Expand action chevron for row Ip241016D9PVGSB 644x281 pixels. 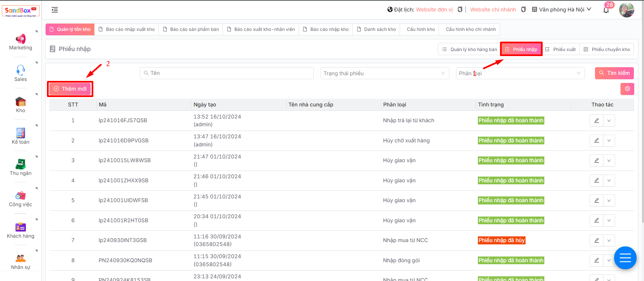(x=609, y=141)
